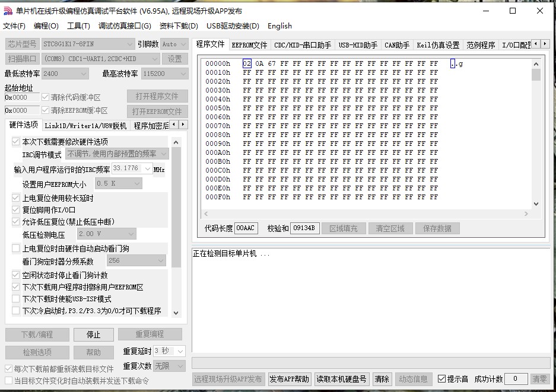This screenshot has width=556, height=392.
Task: Switch to the EEPROM文件 tab
Action: [249, 45]
